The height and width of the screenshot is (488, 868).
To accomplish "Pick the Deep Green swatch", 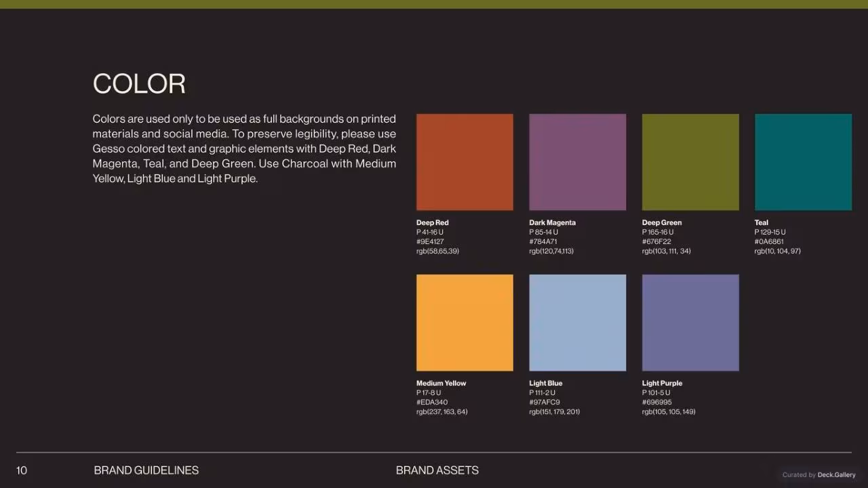I will coord(690,162).
